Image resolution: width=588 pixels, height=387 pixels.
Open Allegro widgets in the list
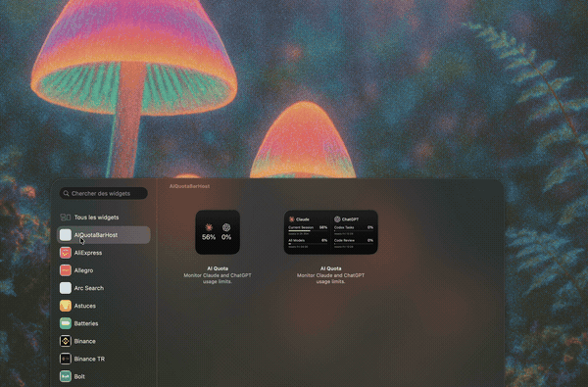[x=104, y=270]
